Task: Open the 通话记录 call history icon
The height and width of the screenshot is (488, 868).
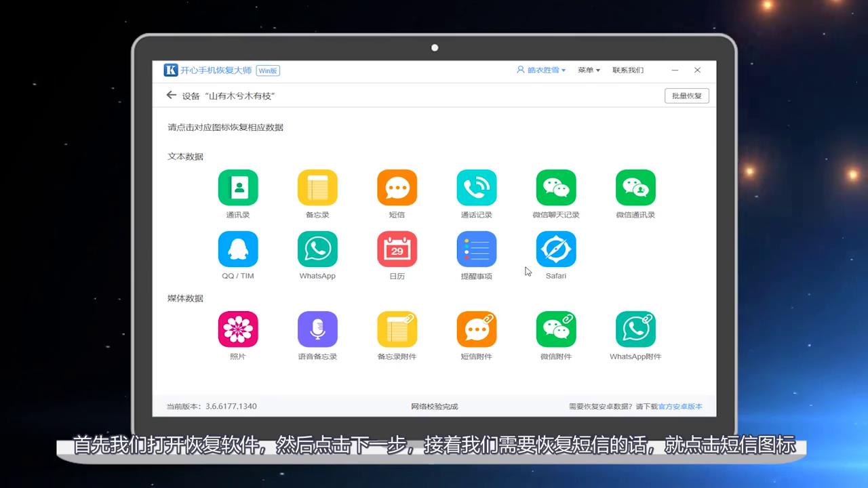Action: click(x=477, y=187)
